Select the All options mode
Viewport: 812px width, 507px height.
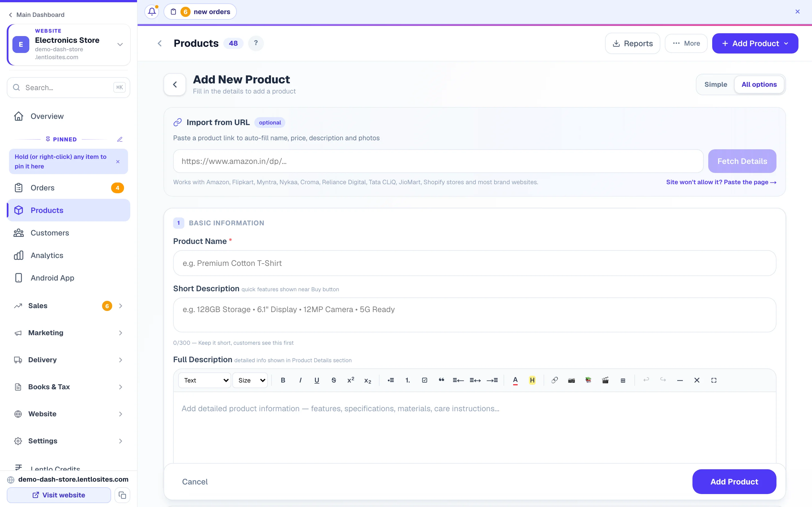(759, 84)
